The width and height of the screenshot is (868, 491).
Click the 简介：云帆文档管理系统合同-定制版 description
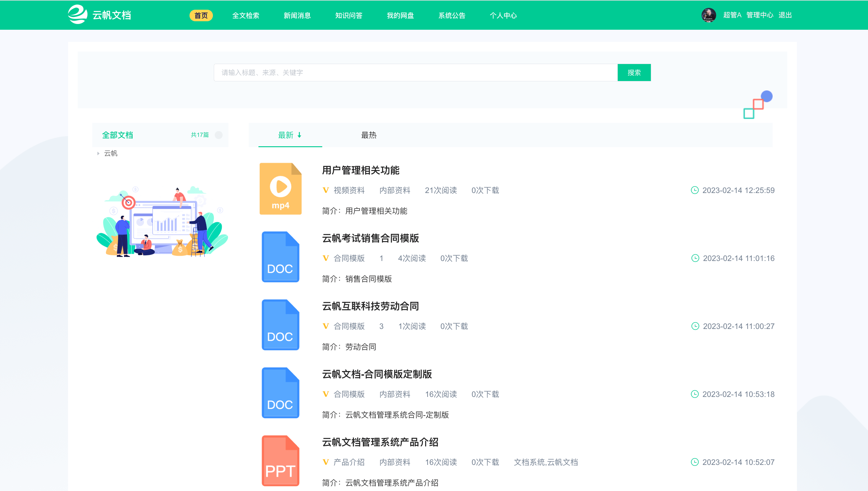coord(385,415)
